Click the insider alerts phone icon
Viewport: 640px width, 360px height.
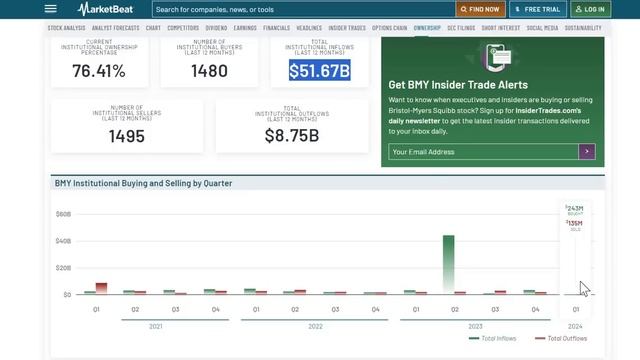tap(497, 57)
